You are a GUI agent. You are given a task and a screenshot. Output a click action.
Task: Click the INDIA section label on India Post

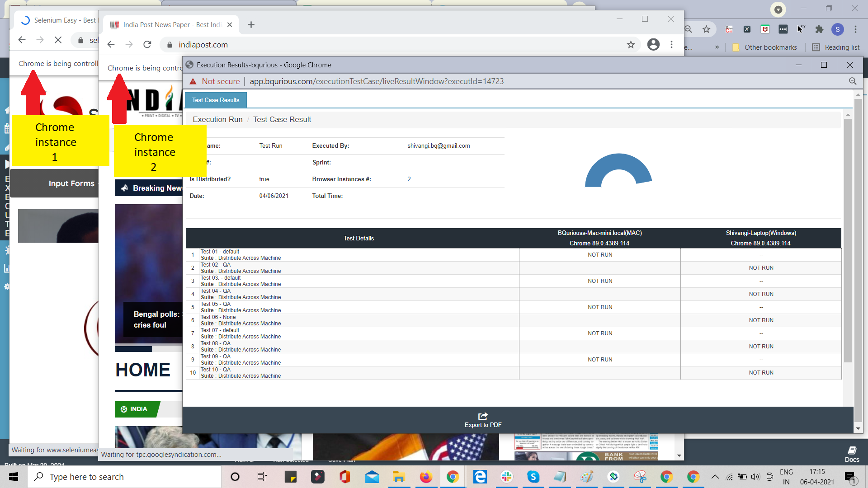137,409
